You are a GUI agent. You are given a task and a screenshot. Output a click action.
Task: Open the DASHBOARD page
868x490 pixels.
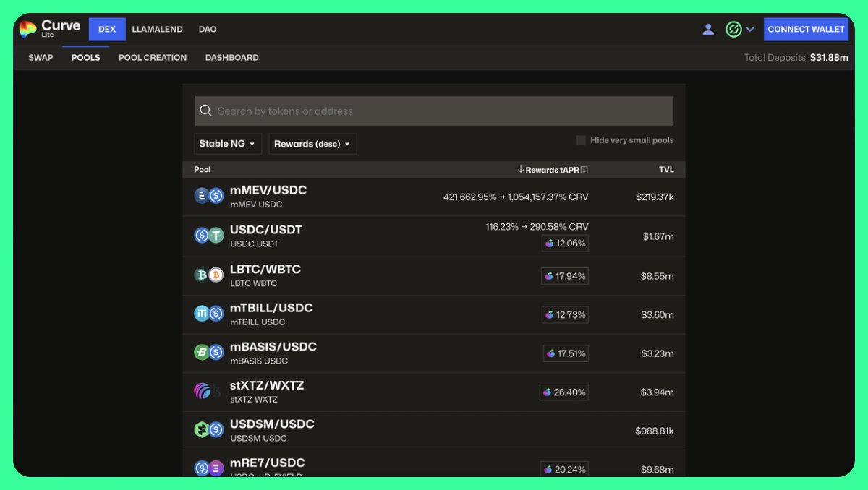tap(231, 58)
